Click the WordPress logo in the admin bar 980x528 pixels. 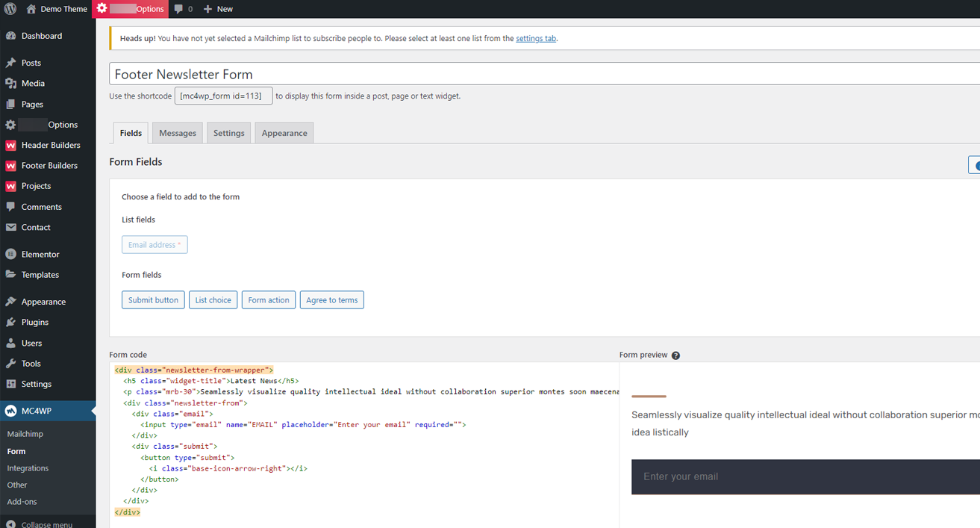pyautogui.click(x=10, y=8)
